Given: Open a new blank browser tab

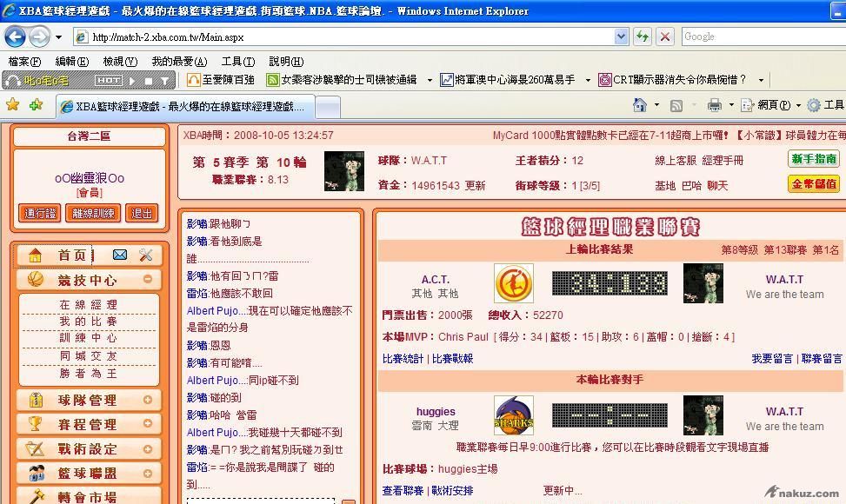Looking at the screenshot, I should point(328,107).
